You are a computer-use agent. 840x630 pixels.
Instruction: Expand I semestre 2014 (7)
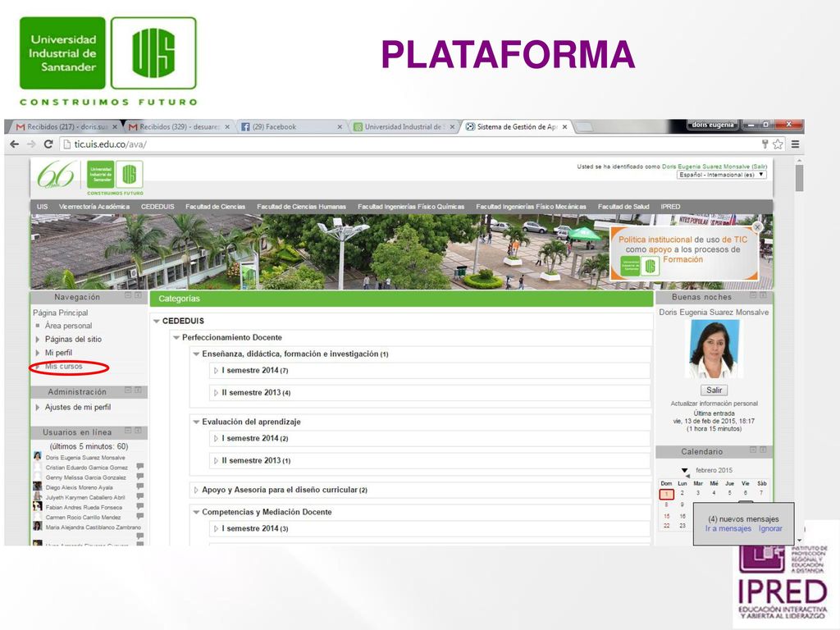click(216, 371)
